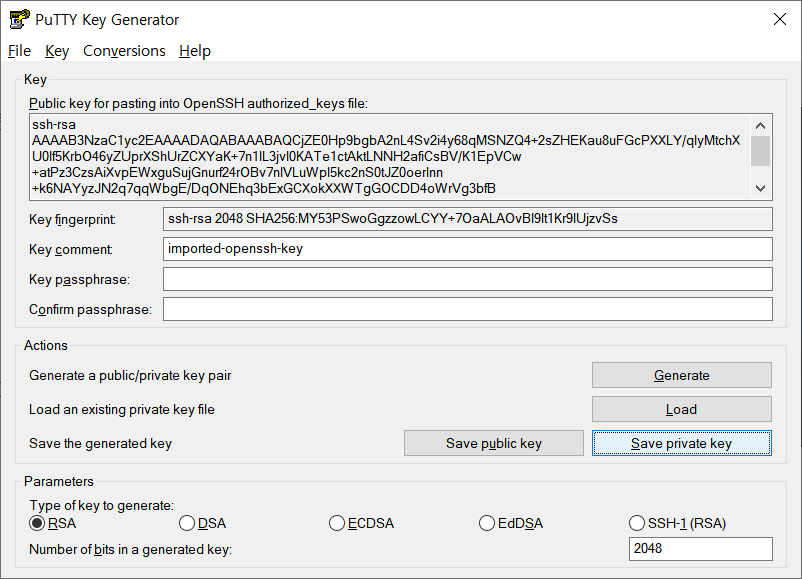Click the PuTTY Key Generator title icon

tap(19, 19)
